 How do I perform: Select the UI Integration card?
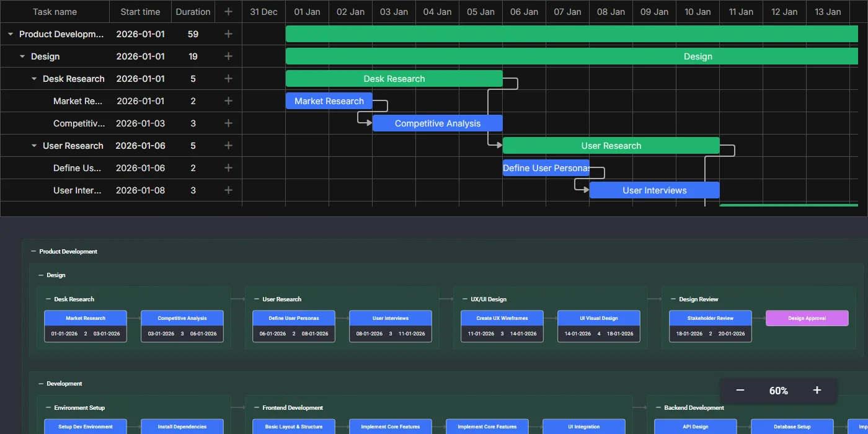pyautogui.click(x=584, y=427)
